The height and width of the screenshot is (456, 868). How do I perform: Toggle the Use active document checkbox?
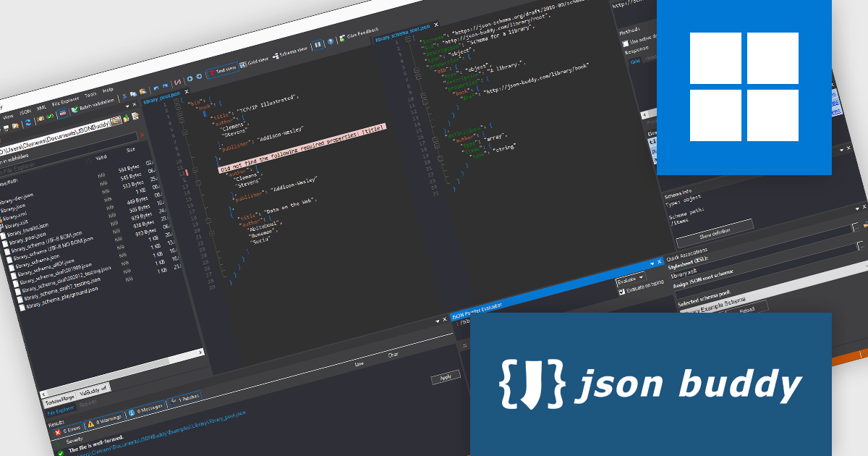(x=626, y=43)
